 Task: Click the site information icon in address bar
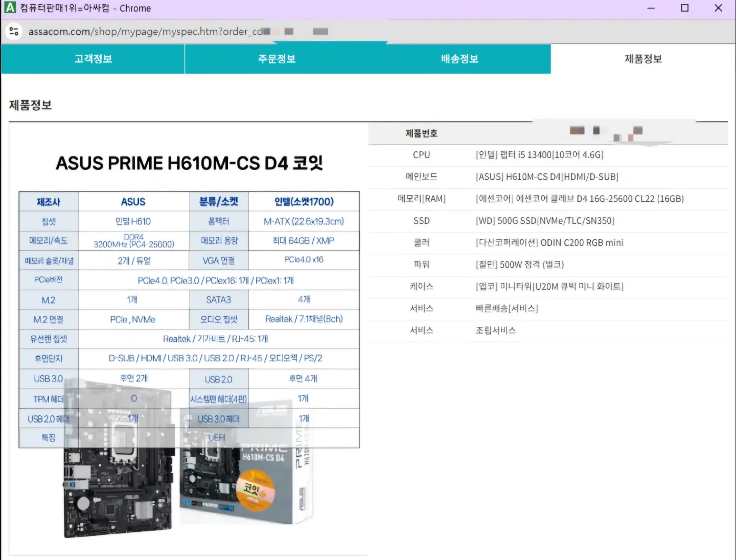click(x=14, y=31)
